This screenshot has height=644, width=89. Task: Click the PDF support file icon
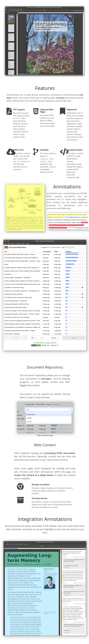point(9,111)
